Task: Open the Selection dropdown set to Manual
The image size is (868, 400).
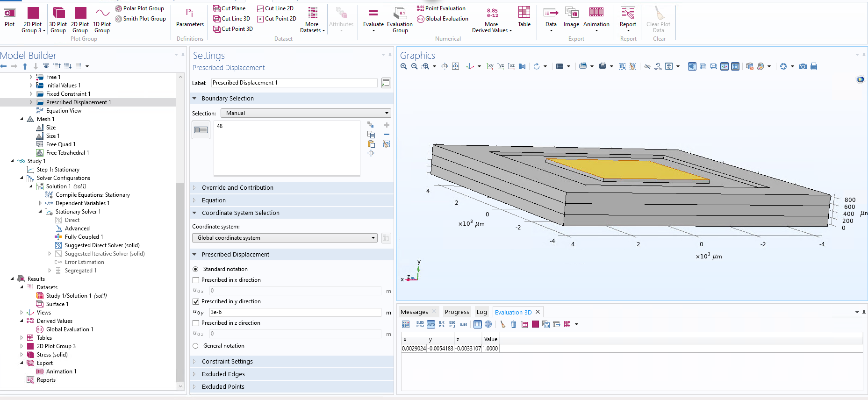Action: pos(306,113)
